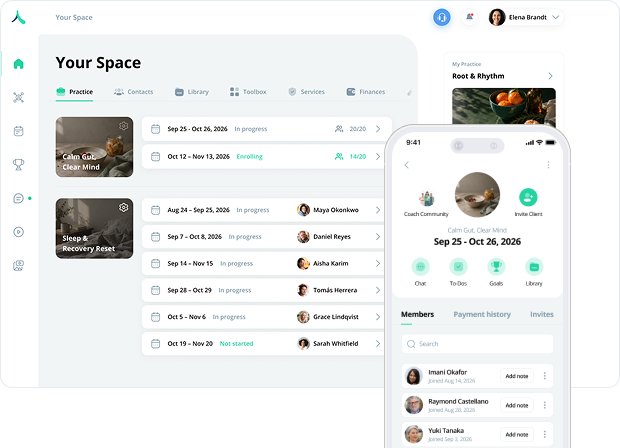Viewport: 620px width, 448px height.
Task: Open three-dot menu for Yuki Tanaka
Action: click(544, 434)
